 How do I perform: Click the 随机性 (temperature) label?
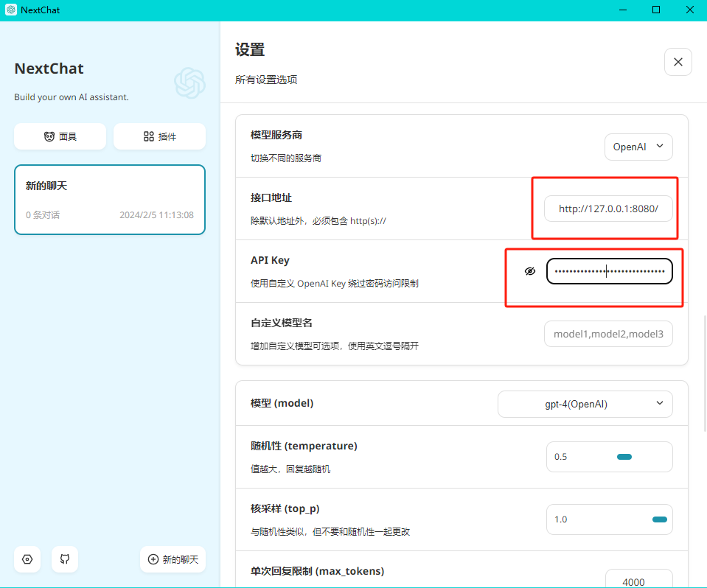coord(304,446)
